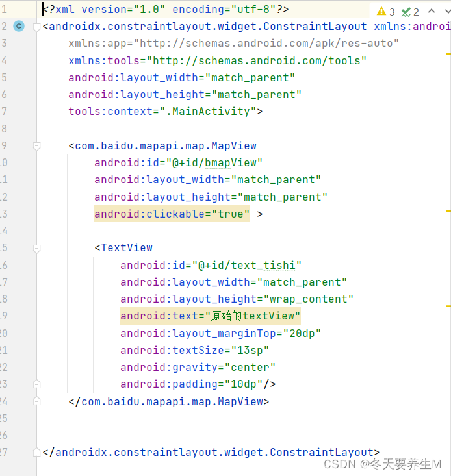
Task: Click android:layout_marginTop="20dp" attribute
Action: (220, 334)
